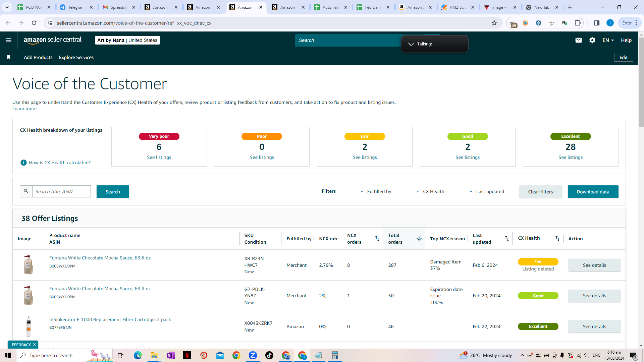Sort by NCX orders column arrows
644x362 pixels.
coord(377,238)
